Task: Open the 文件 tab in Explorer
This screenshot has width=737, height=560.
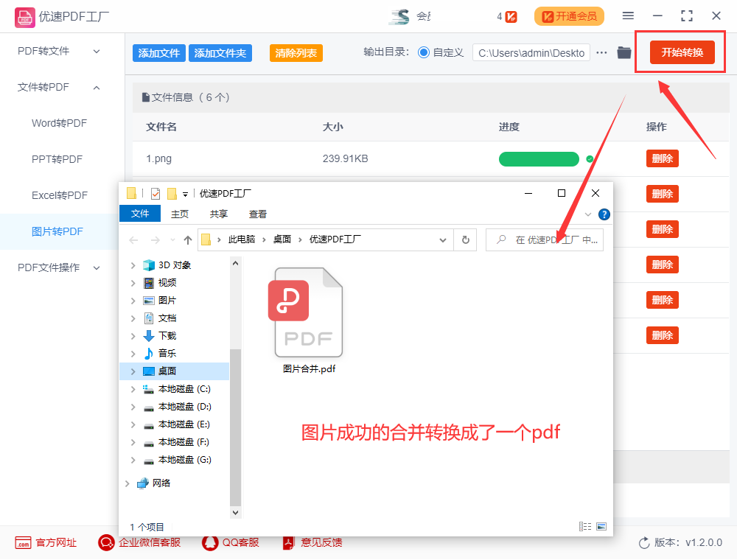Action: [140, 214]
